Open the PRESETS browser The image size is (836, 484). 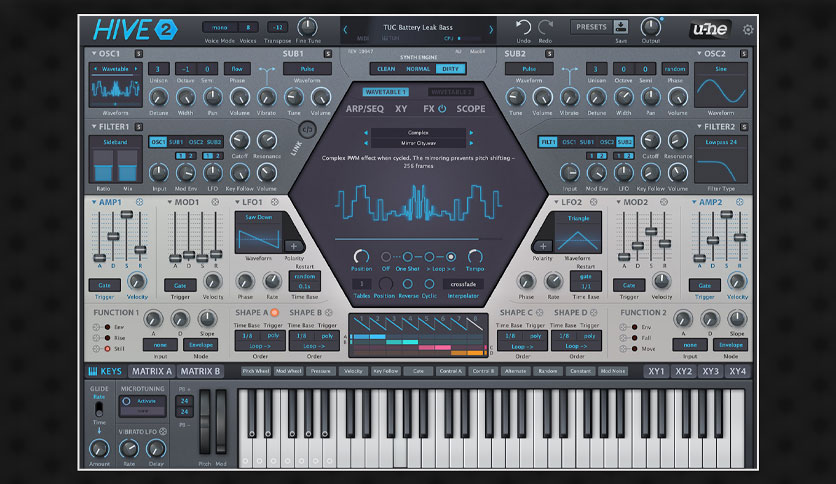point(591,27)
